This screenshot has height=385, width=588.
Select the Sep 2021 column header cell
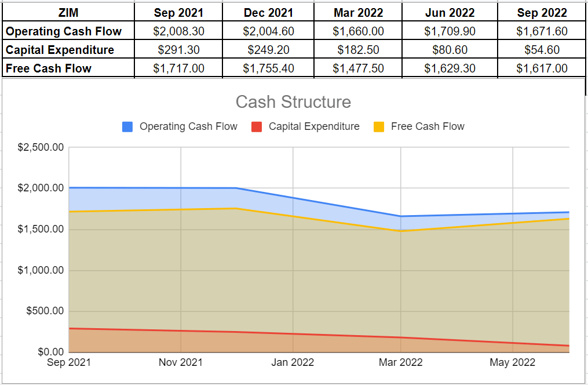pyautogui.click(x=178, y=12)
